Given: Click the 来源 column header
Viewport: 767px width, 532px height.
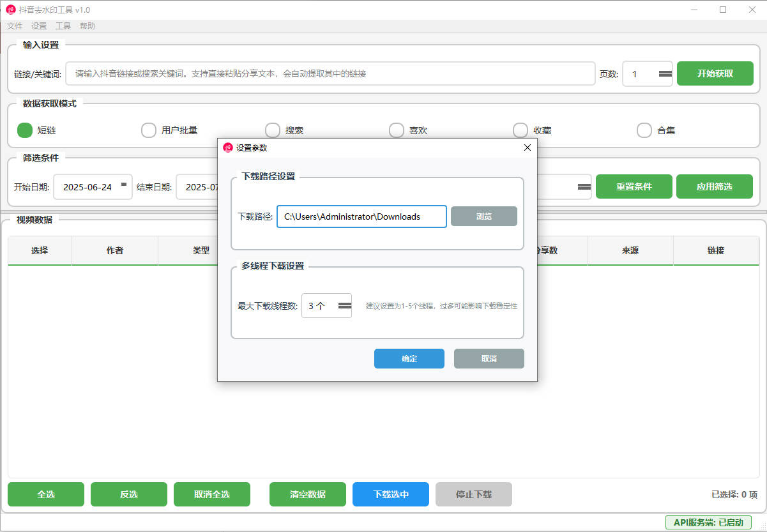Looking at the screenshot, I should tap(630, 250).
